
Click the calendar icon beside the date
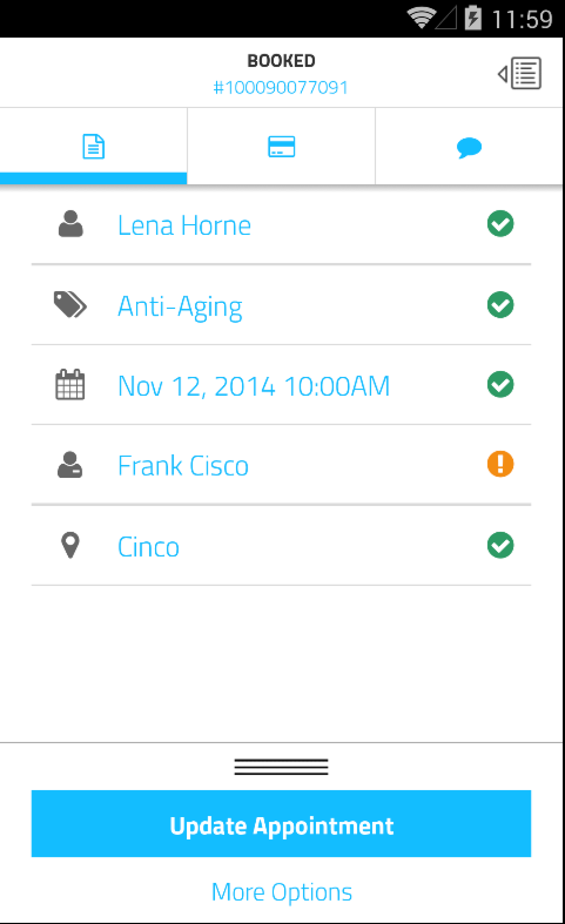[70, 385]
